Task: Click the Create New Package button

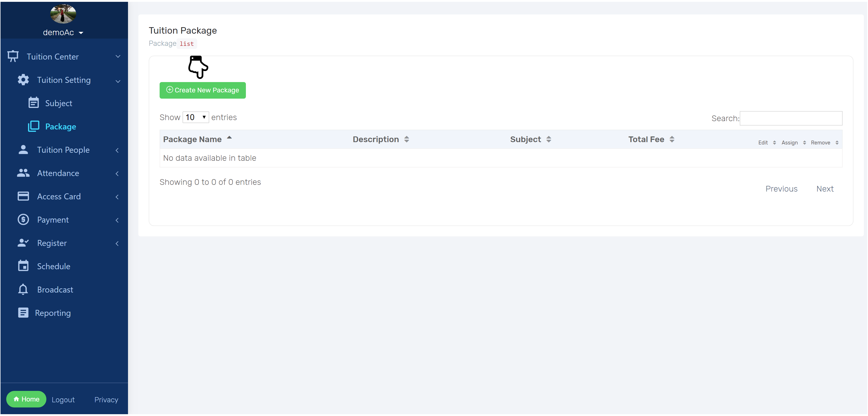Action: click(x=203, y=90)
